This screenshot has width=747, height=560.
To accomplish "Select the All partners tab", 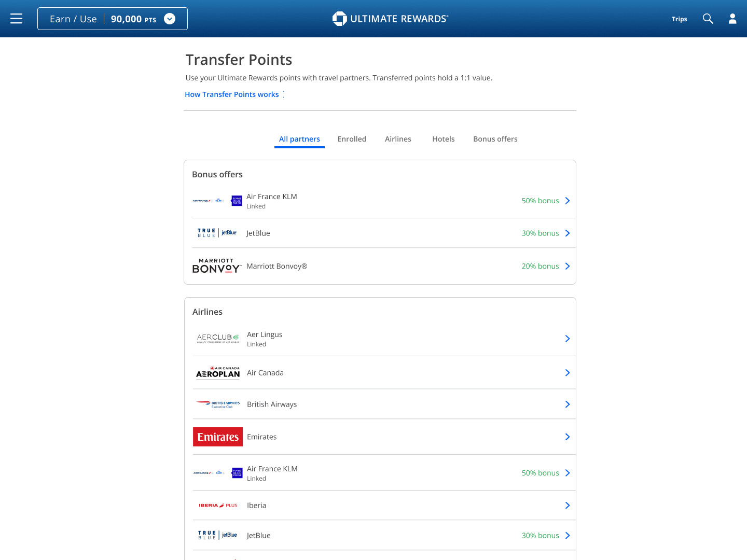I will pos(299,139).
